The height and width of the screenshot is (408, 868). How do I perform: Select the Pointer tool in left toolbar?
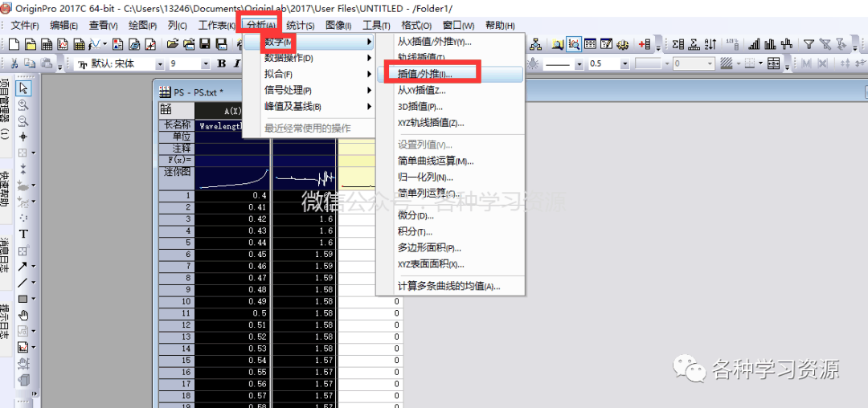pyautogui.click(x=23, y=88)
